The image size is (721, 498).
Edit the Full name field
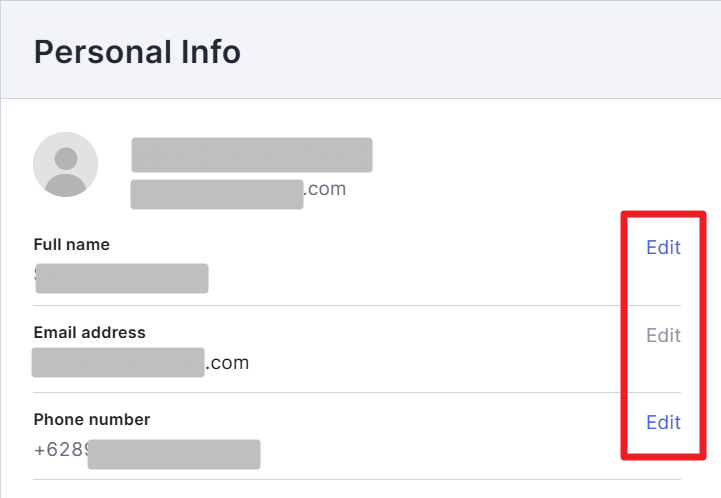(663, 248)
